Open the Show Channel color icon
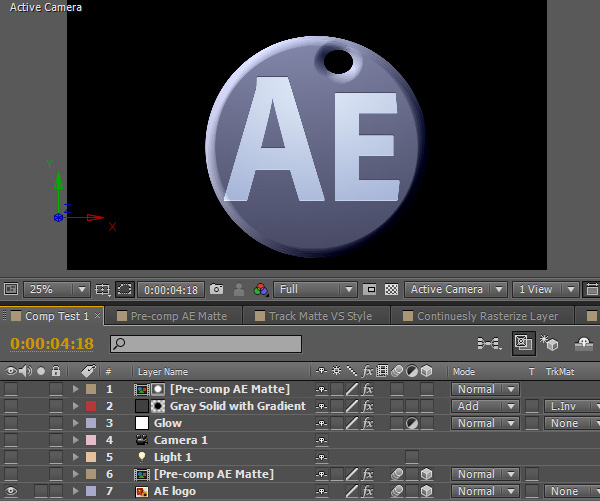The height and width of the screenshot is (501, 600). (261, 290)
